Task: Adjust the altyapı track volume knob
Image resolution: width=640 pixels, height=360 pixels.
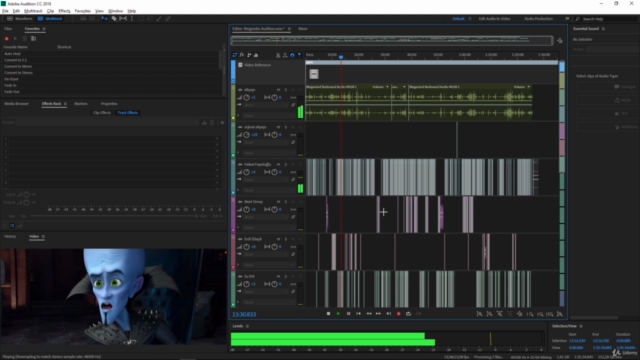Action: click(247, 98)
